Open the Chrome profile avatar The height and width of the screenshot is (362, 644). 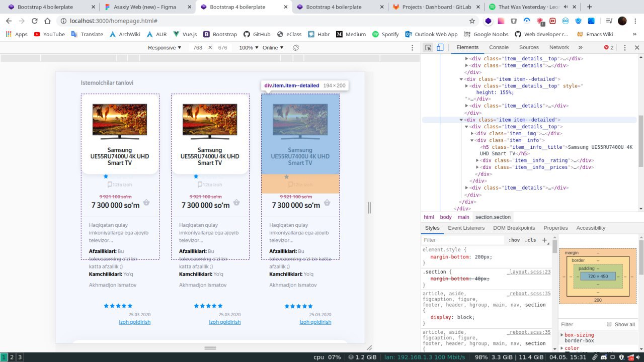click(622, 21)
